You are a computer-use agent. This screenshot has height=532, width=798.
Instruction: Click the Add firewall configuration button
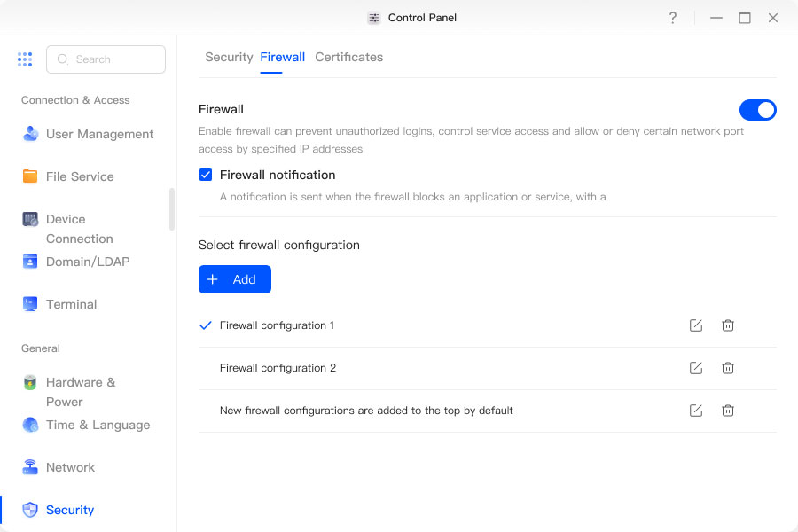click(234, 278)
